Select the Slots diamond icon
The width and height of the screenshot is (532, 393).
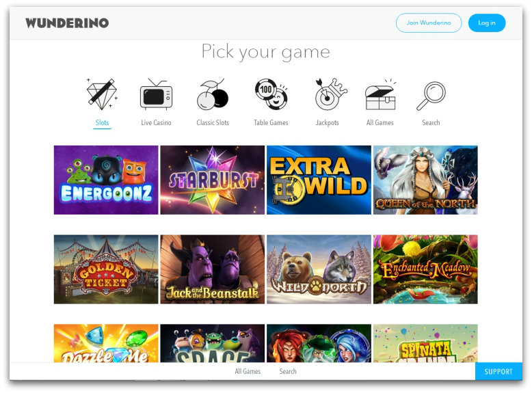(x=102, y=94)
